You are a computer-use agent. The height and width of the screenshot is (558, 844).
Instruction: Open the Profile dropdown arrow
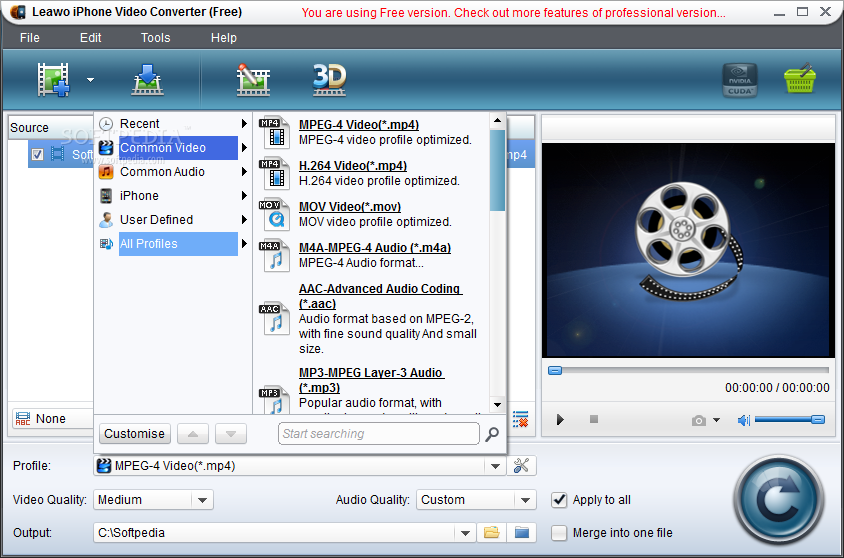pos(495,466)
